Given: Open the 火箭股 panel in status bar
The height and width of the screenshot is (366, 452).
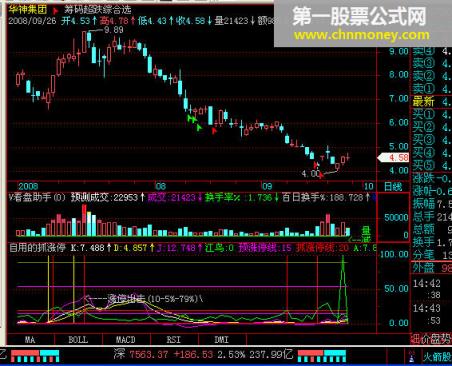Looking at the screenshot, I should (x=437, y=357).
